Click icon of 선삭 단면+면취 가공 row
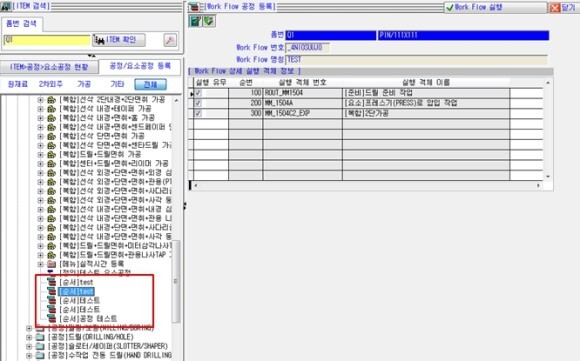Screen dimensions: 580x361 coord(52,136)
